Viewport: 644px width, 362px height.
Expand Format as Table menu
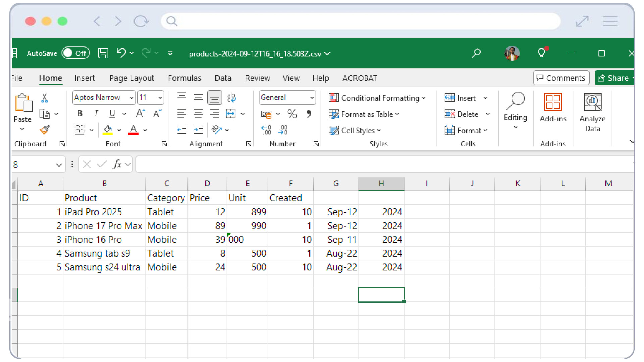pyautogui.click(x=364, y=114)
